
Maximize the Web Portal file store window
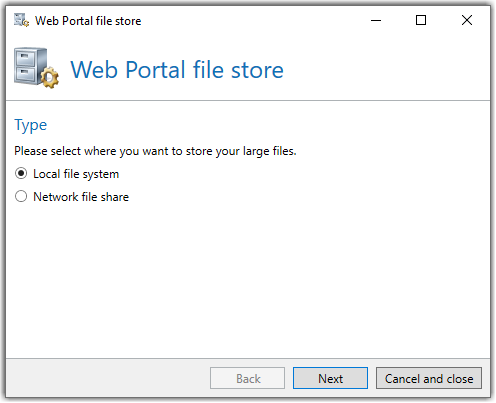(x=421, y=20)
